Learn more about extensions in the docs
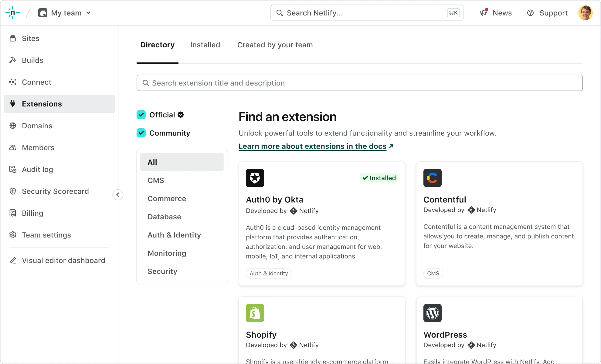 tap(316, 146)
